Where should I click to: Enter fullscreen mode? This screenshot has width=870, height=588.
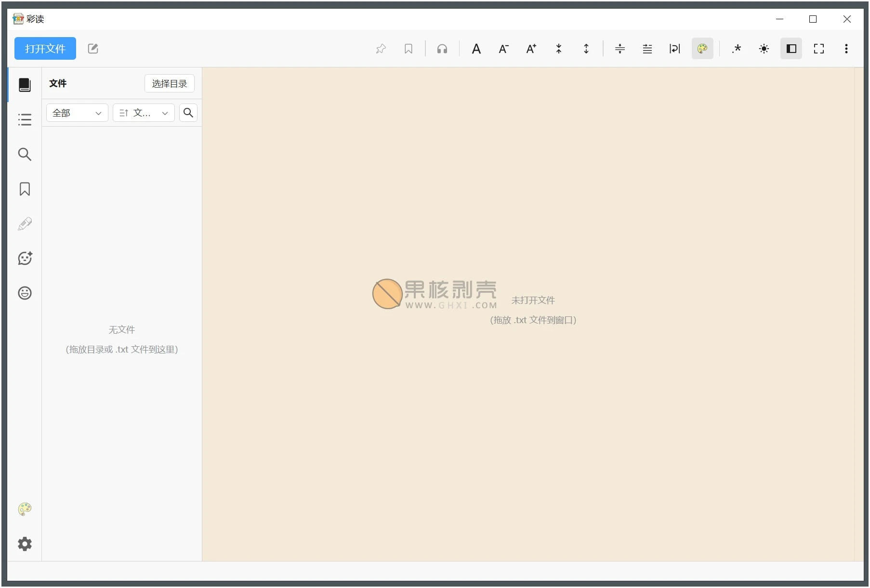(819, 49)
